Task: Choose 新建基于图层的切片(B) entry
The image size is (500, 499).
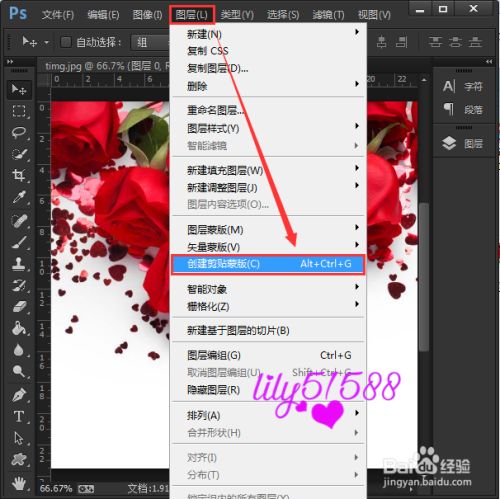Action: coord(267,330)
